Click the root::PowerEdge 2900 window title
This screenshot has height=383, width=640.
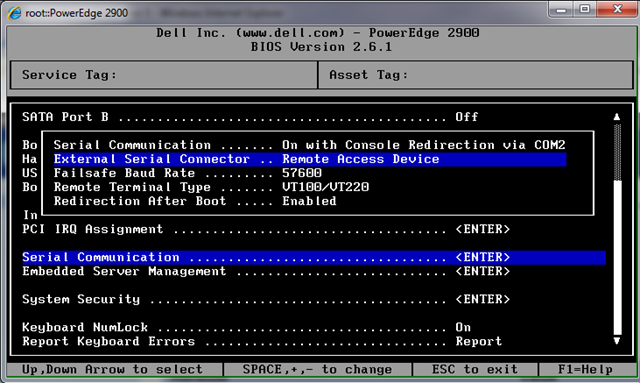click(x=77, y=13)
